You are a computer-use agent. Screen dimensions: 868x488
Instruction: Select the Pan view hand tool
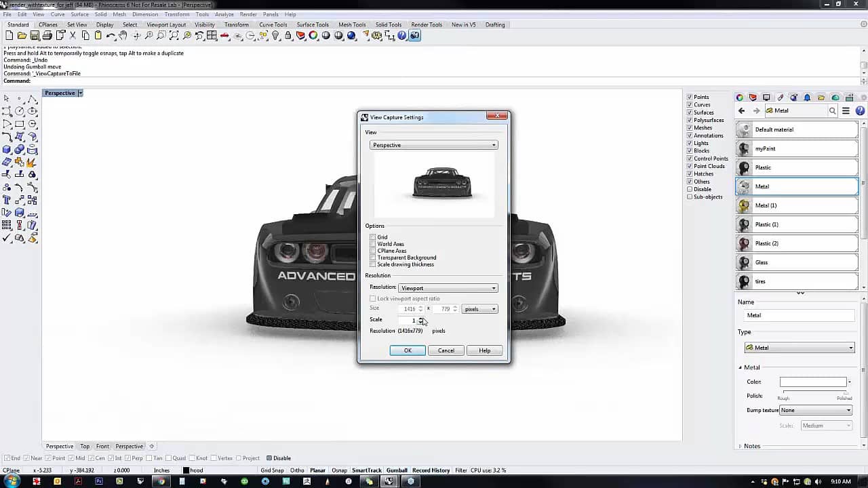click(x=123, y=36)
